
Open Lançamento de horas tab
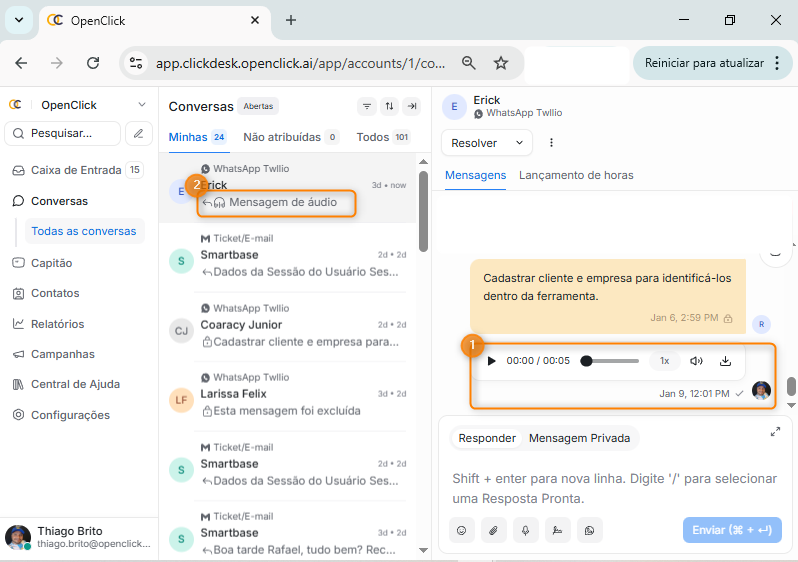tap(576, 175)
